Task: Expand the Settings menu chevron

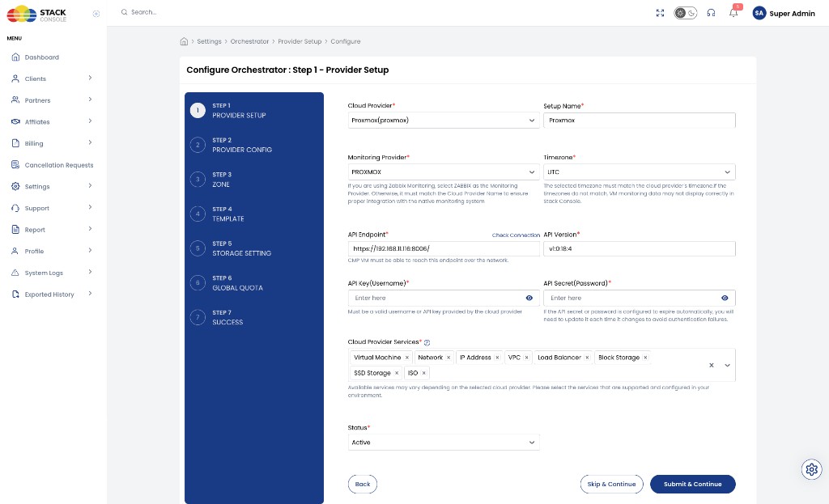Action: (90, 185)
